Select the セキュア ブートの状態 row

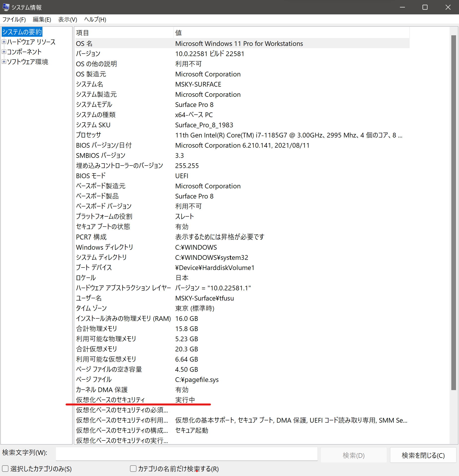[242, 227]
